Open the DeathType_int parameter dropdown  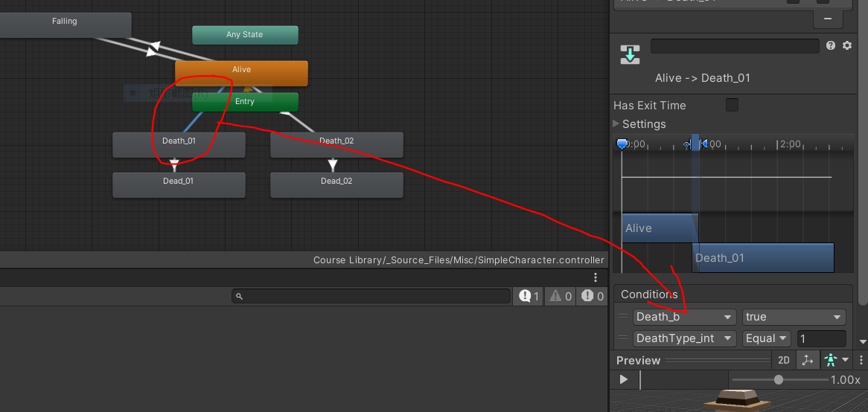(684, 338)
